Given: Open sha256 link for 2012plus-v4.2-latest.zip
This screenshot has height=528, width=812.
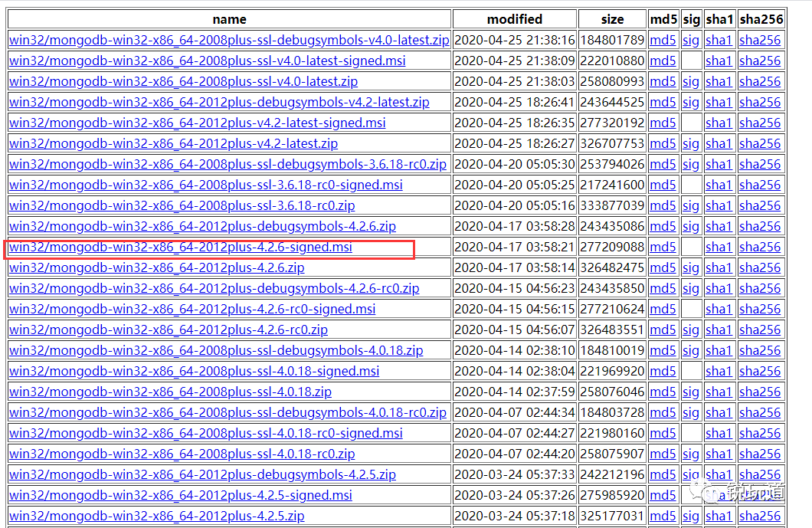Looking at the screenshot, I should (760, 143).
